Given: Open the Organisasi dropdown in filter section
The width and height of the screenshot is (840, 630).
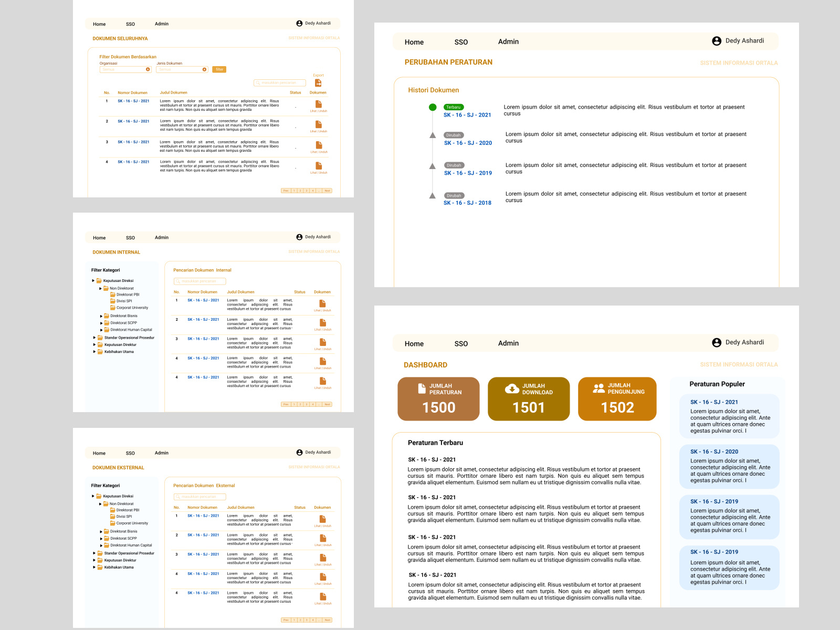Looking at the screenshot, I should tap(125, 69).
